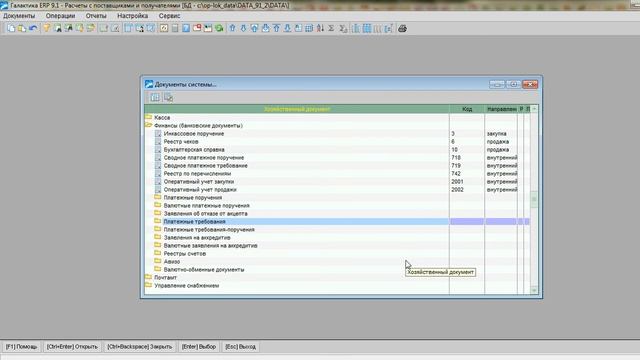The width and height of the screenshot is (640, 360).
Task: Click the first plain blue up arrow
Action: coord(232,28)
